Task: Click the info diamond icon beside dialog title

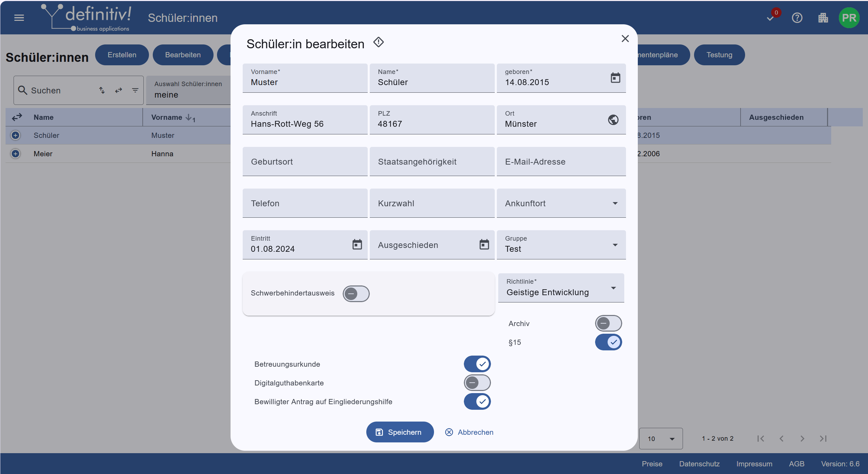Action: pos(378,42)
